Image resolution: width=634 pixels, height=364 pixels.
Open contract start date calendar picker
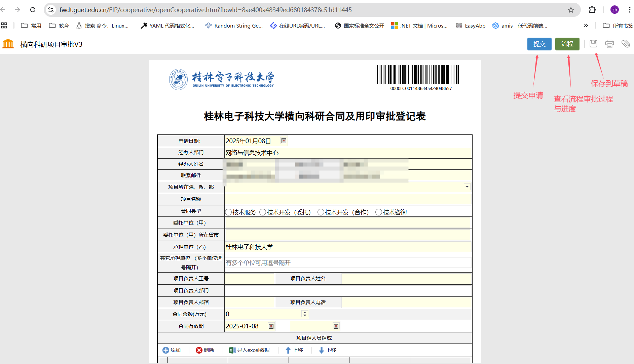click(x=271, y=326)
